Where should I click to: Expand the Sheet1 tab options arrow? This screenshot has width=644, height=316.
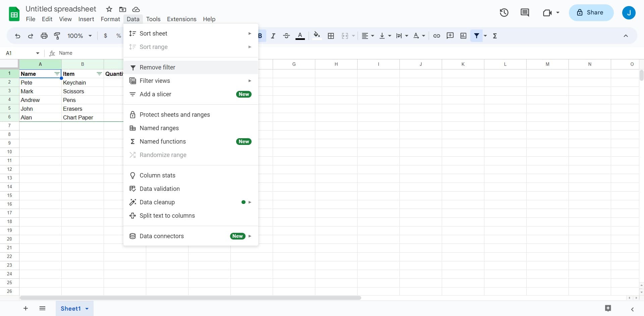[87, 309]
